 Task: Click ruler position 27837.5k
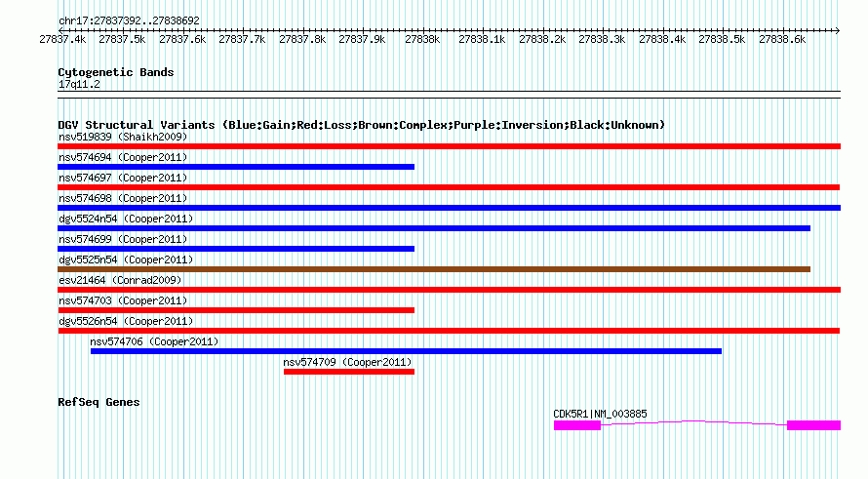pyautogui.click(x=122, y=39)
